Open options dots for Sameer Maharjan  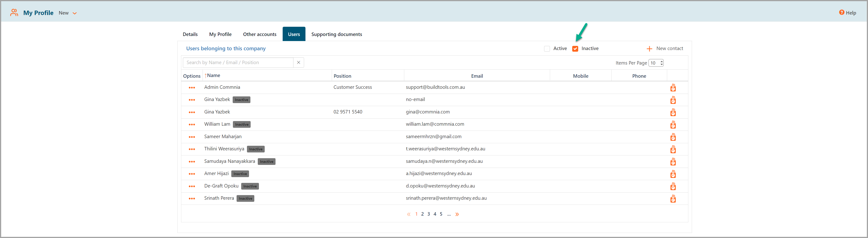(x=192, y=137)
